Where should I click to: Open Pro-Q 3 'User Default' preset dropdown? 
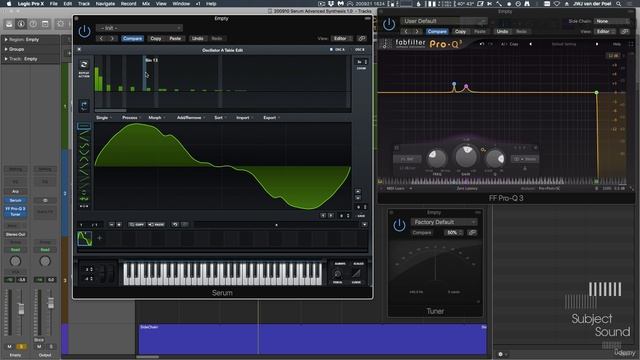point(444,21)
